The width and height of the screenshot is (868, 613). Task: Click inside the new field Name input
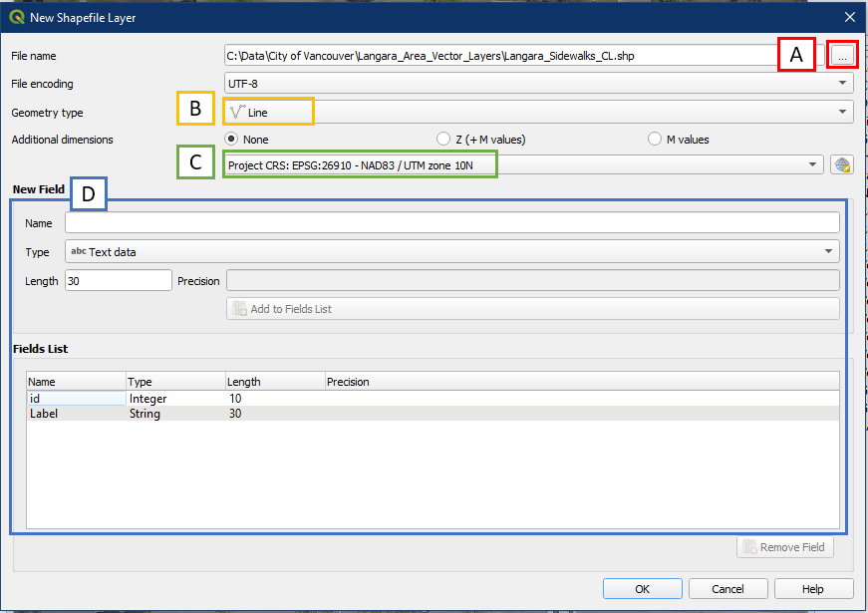click(451, 223)
